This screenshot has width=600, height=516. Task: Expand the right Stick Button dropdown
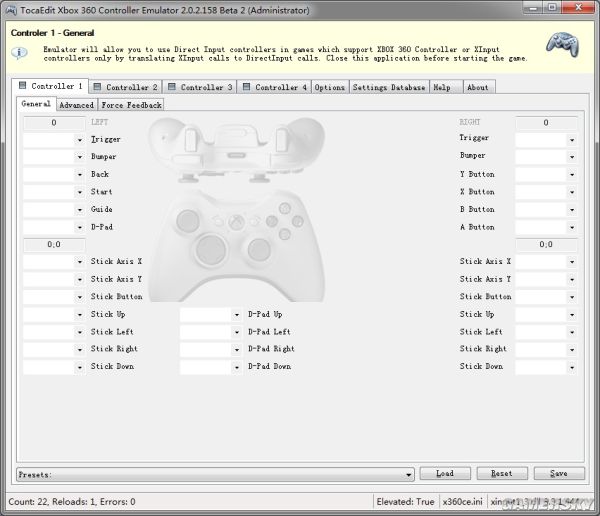(x=572, y=297)
